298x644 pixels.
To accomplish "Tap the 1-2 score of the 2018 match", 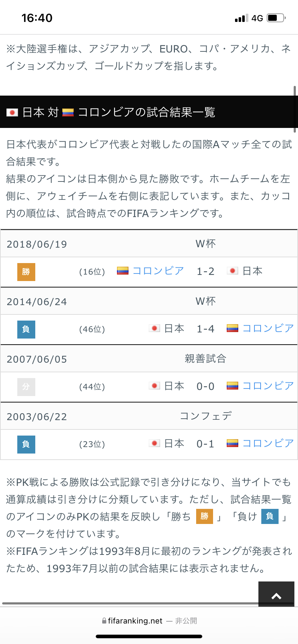I will (x=206, y=271).
